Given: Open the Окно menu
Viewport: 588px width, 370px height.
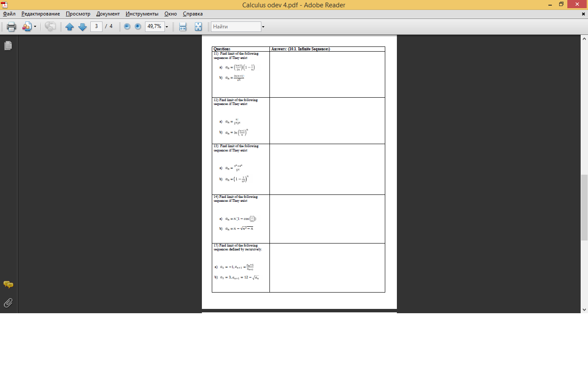Looking at the screenshot, I should tap(170, 14).
